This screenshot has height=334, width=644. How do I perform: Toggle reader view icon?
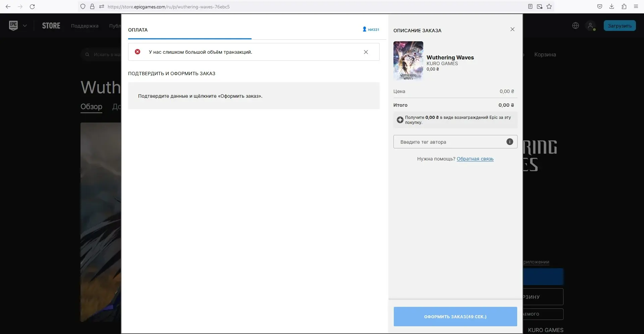(x=530, y=6)
